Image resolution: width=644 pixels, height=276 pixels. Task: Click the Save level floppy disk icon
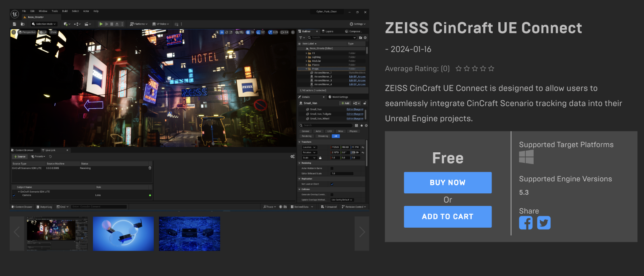[14, 24]
